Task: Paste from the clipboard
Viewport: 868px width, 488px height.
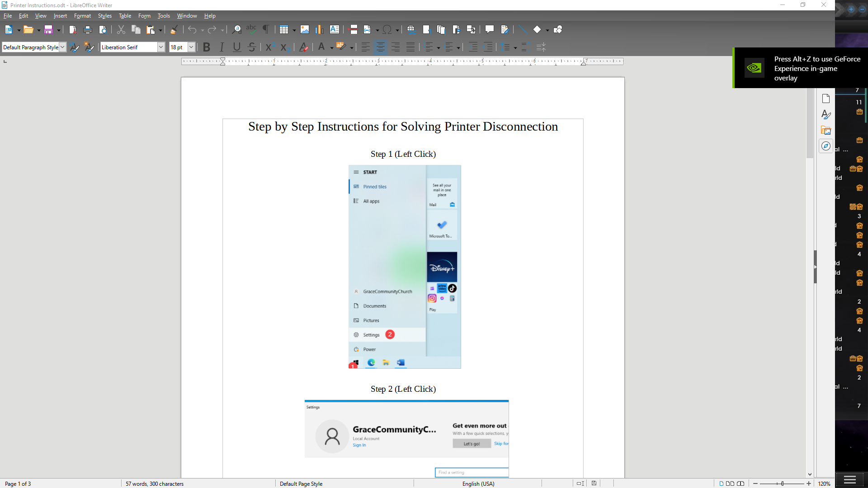Action: (151, 30)
